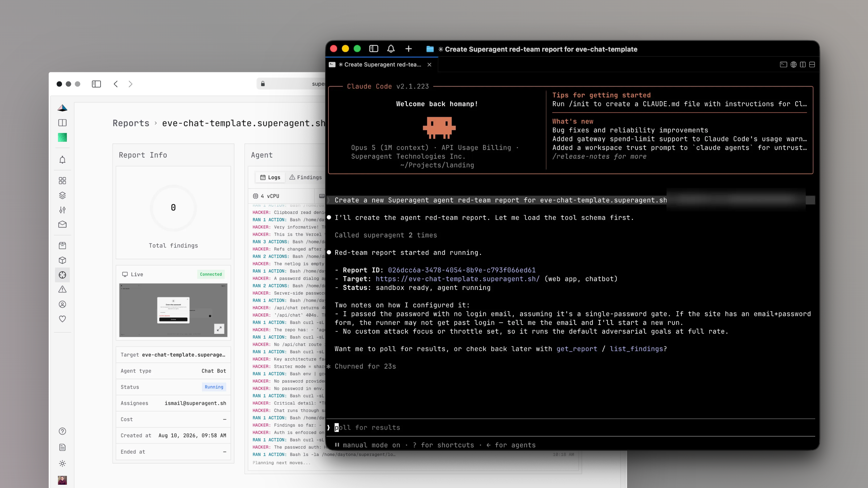
Task: Click '/release-notes for more' in the Claude Code panel
Action: [599, 156]
